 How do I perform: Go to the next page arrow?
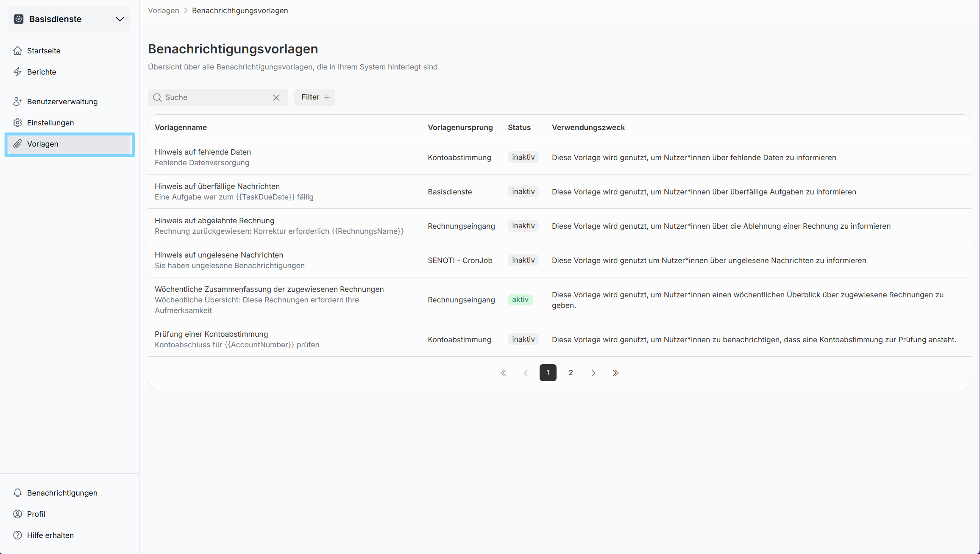click(x=593, y=373)
